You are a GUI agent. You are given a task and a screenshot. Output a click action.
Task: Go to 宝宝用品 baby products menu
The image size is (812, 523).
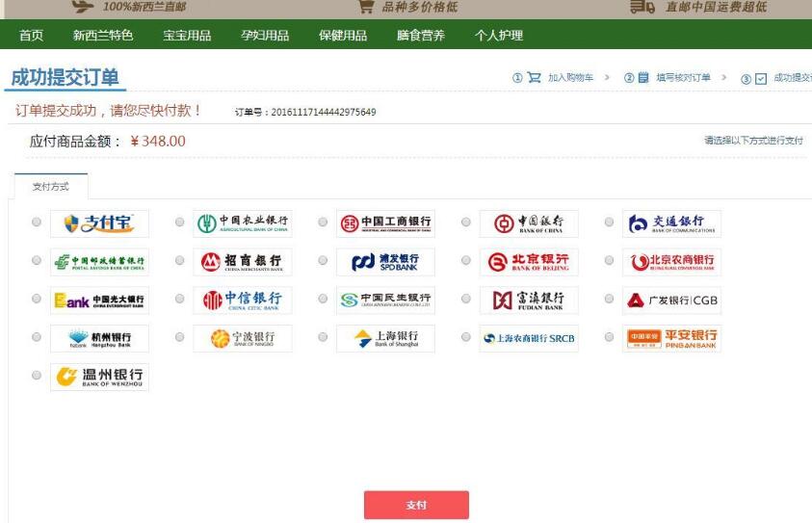coord(187,36)
